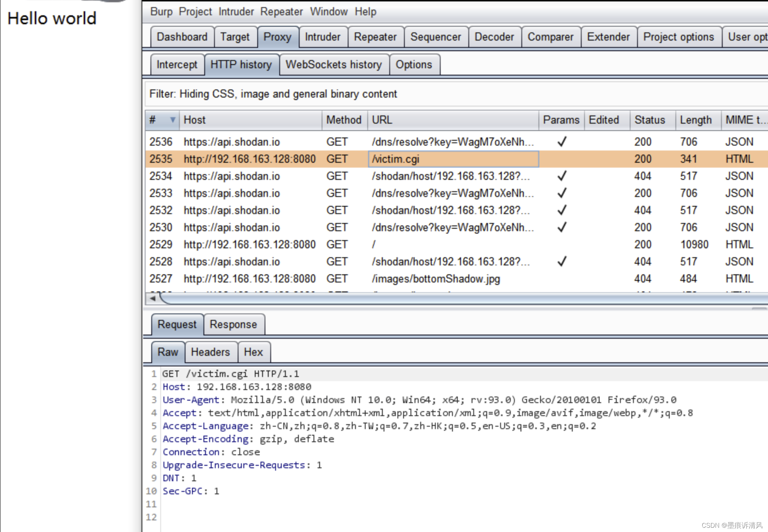This screenshot has width=768, height=532.
Task: Click the Host header line in raw request
Action: click(237, 387)
